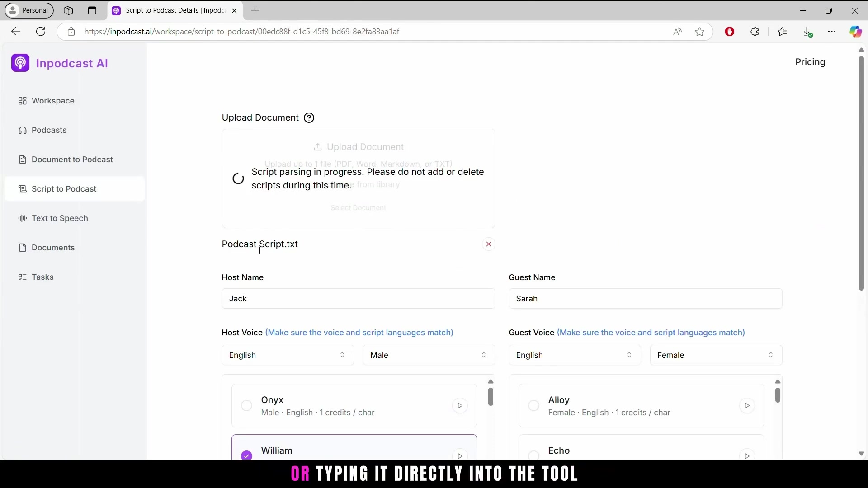Open Text to Speech page
The height and width of the screenshot is (488, 868).
75,218
